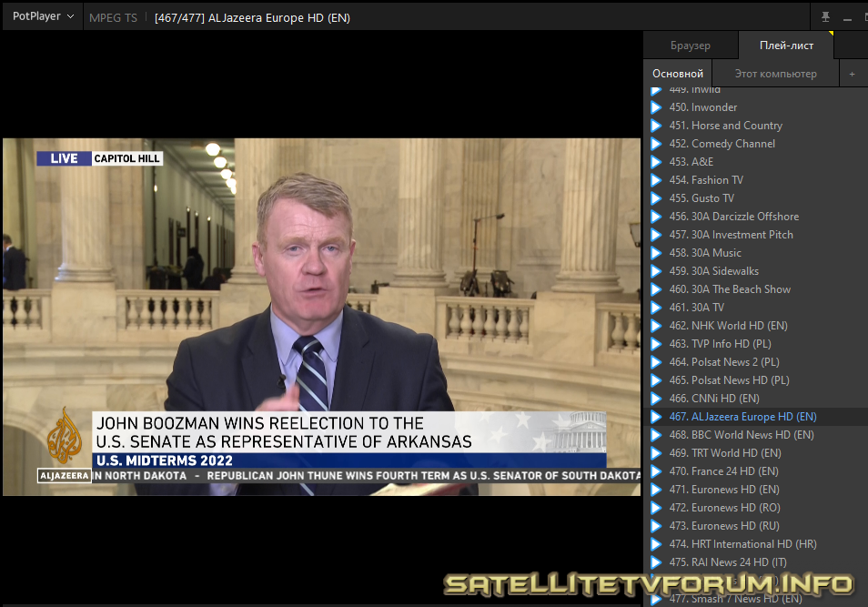
Task: Click play icon beside TRT World HD
Action: tap(656, 453)
